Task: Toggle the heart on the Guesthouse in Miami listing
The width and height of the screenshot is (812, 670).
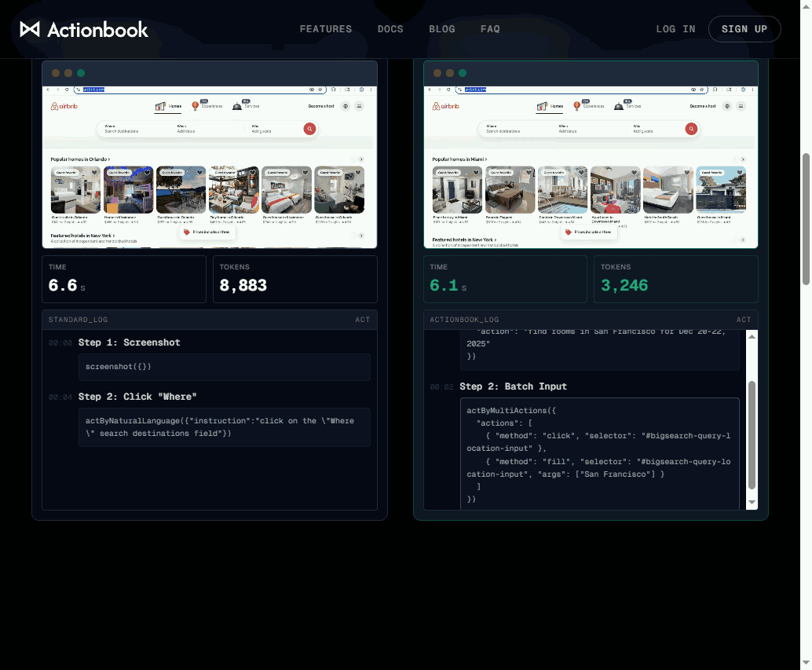Action: [740, 173]
